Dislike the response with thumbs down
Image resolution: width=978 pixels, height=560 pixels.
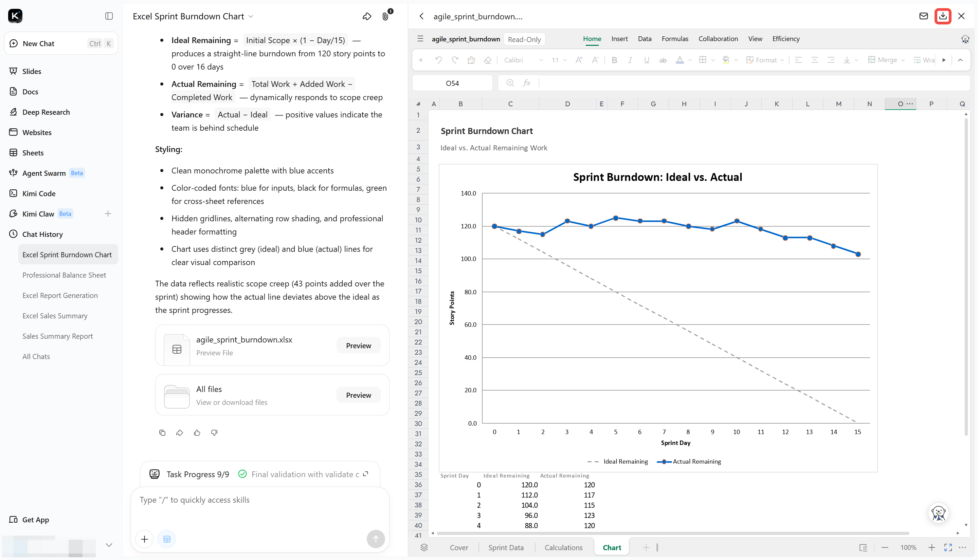click(x=214, y=433)
